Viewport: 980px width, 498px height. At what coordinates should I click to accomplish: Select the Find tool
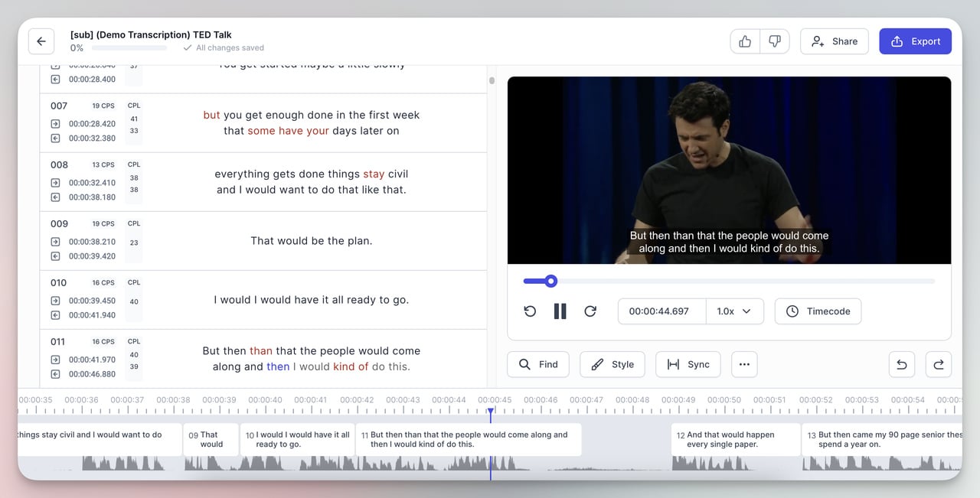(x=537, y=364)
